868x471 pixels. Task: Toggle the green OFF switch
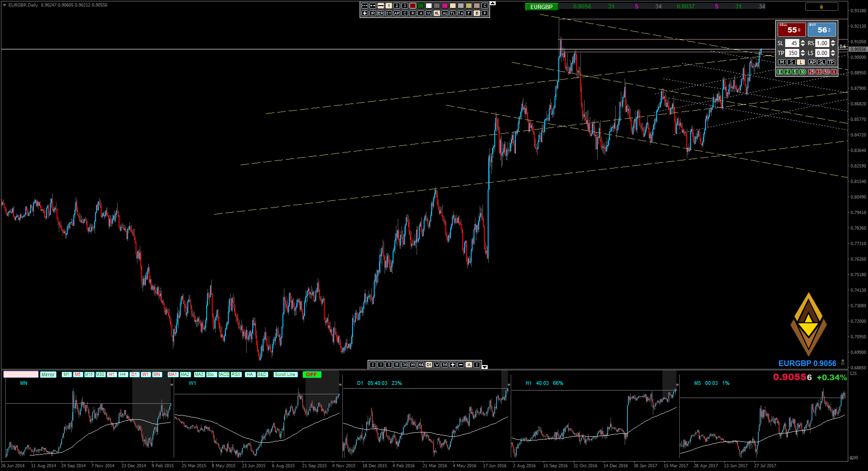(x=312, y=375)
